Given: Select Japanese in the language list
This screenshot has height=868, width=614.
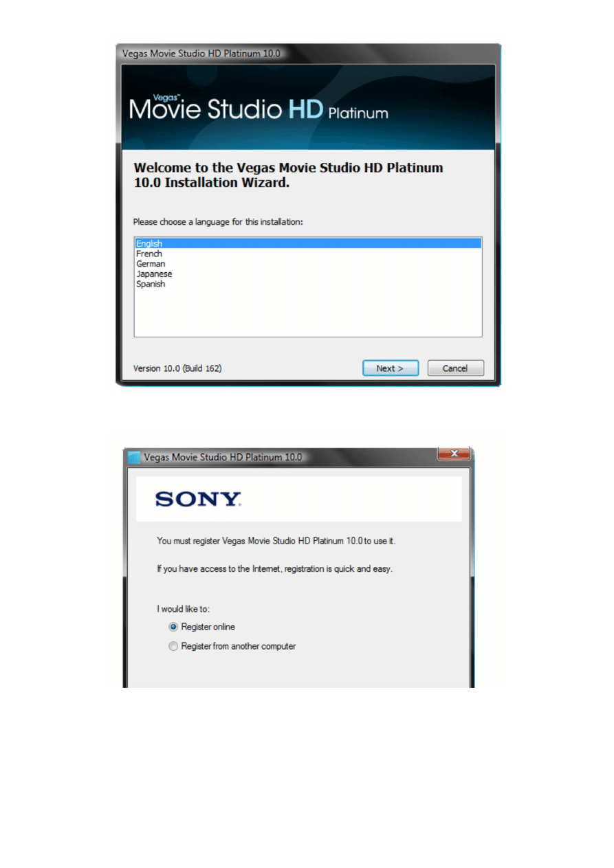Looking at the screenshot, I should tap(154, 274).
